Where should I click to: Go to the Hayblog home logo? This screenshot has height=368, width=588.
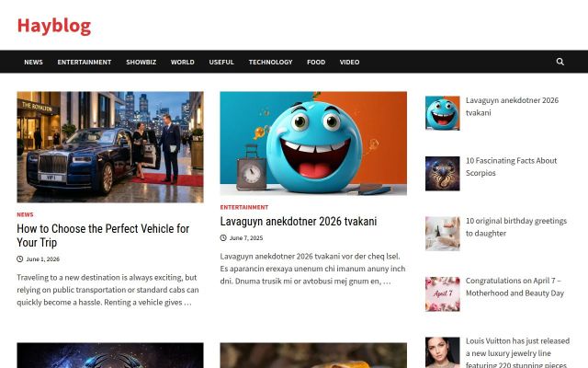point(54,26)
